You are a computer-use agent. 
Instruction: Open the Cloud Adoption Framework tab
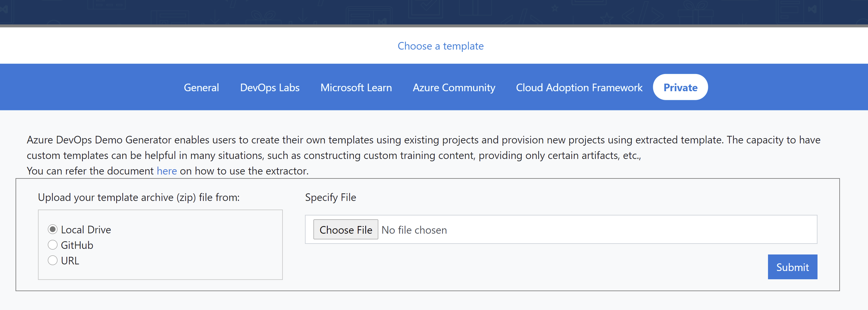click(x=579, y=87)
